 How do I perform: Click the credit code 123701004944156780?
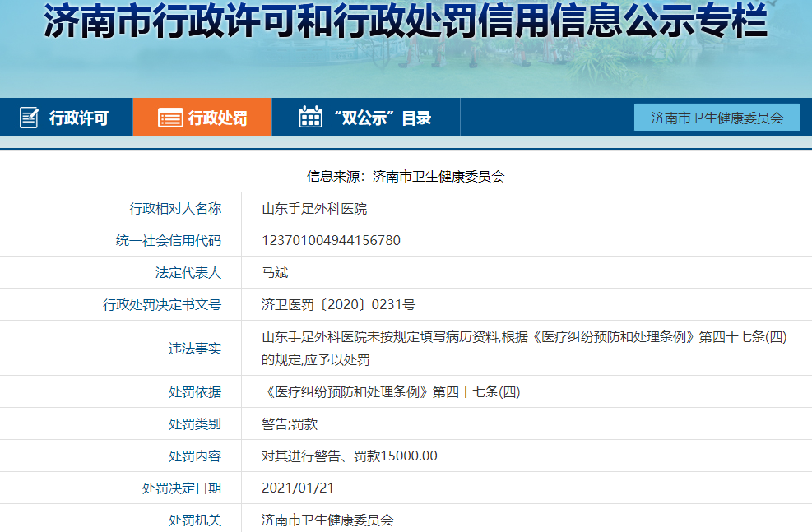click(x=331, y=241)
